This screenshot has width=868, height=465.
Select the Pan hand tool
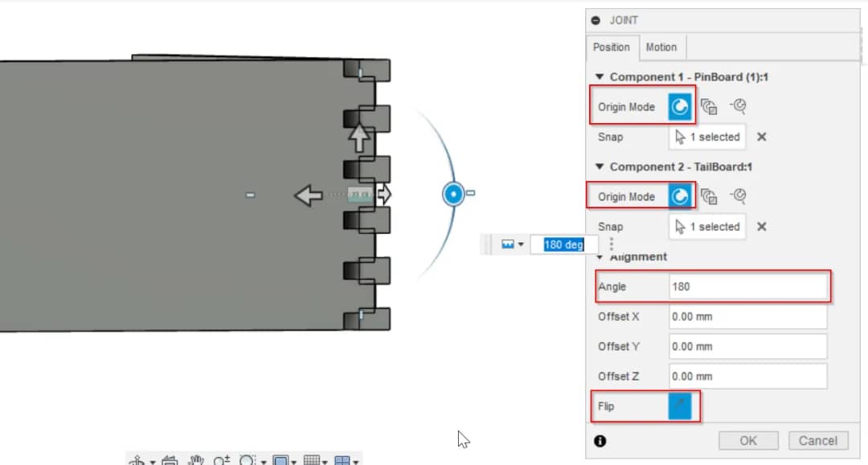tap(195, 460)
